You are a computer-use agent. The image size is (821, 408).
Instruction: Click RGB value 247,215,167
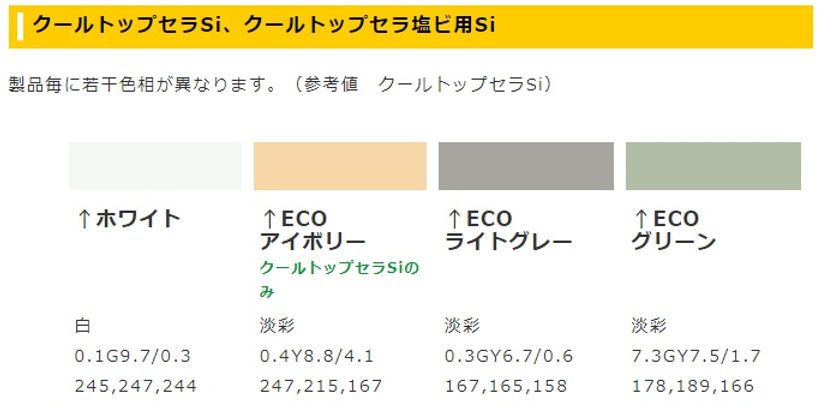coord(321,387)
